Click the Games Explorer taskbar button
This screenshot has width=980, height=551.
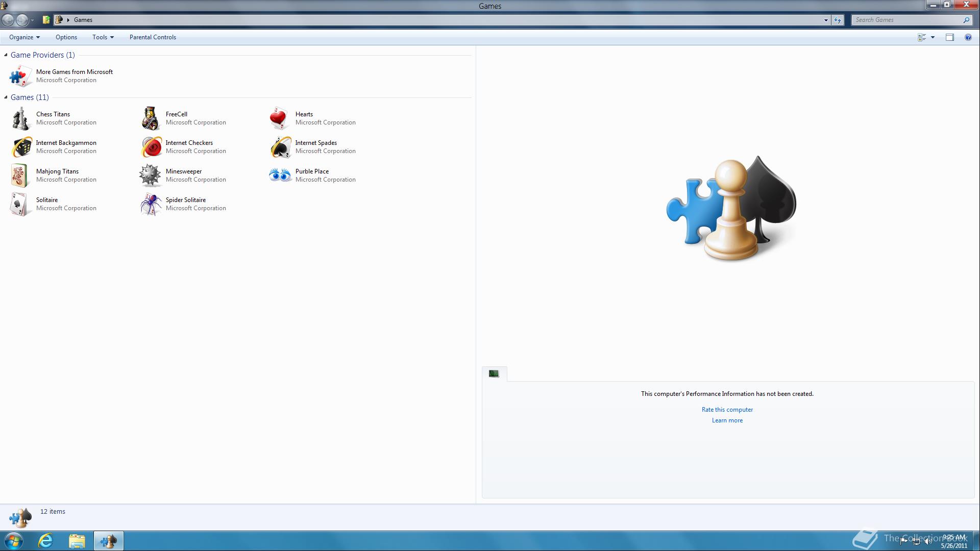(108, 541)
